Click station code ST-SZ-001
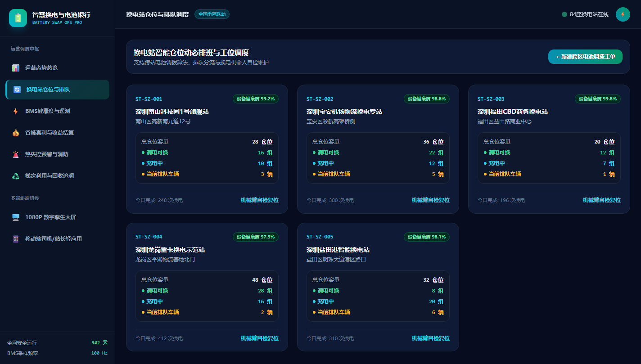The height and width of the screenshot is (364, 641). [x=149, y=99]
